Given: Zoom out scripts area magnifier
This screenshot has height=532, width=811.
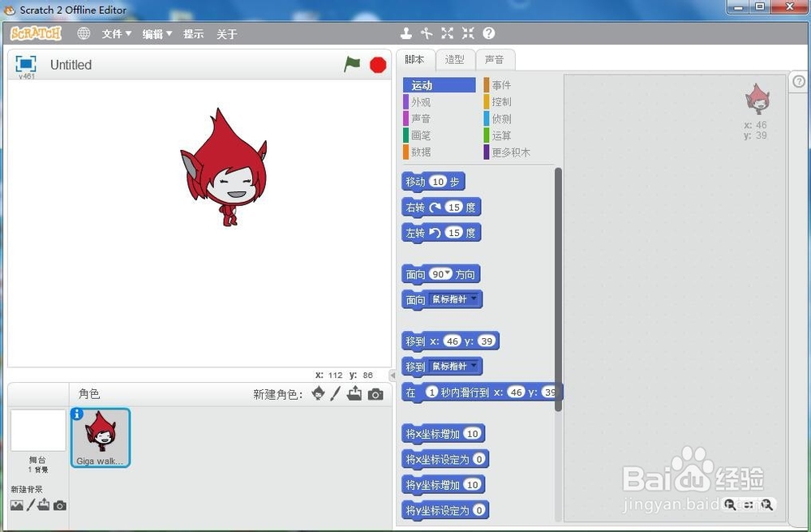Looking at the screenshot, I should pos(730,504).
